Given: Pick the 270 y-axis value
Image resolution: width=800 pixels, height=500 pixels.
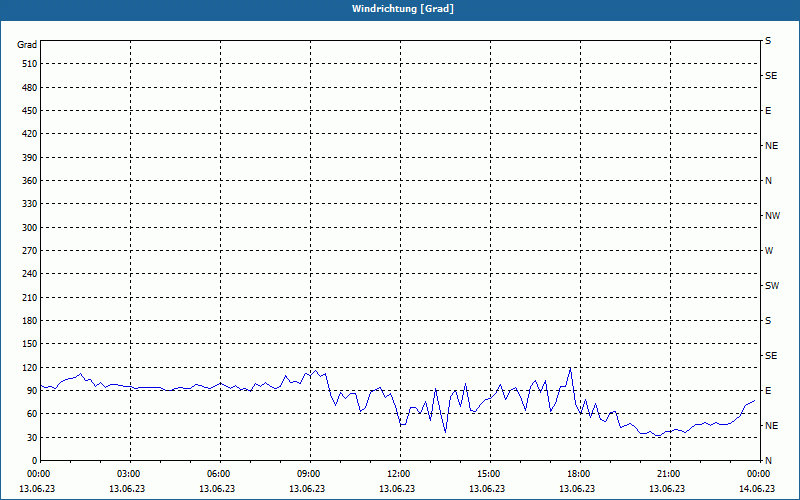Looking at the screenshot, I should pos(30,251).
